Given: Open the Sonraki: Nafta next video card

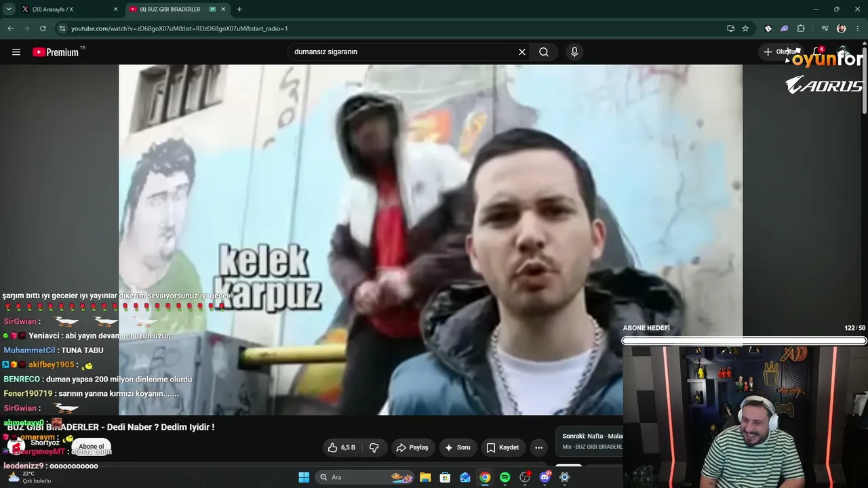Looking at the screenshot, I should pos(589,441).
